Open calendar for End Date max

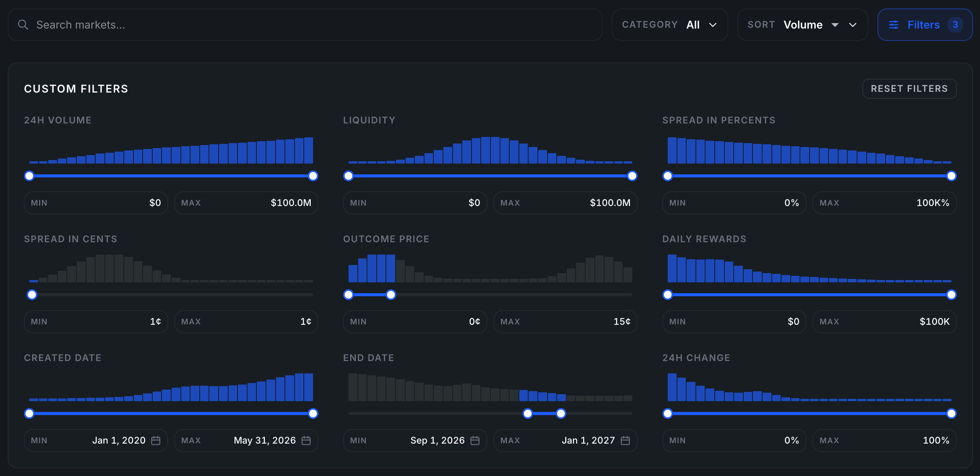point(625,441)
